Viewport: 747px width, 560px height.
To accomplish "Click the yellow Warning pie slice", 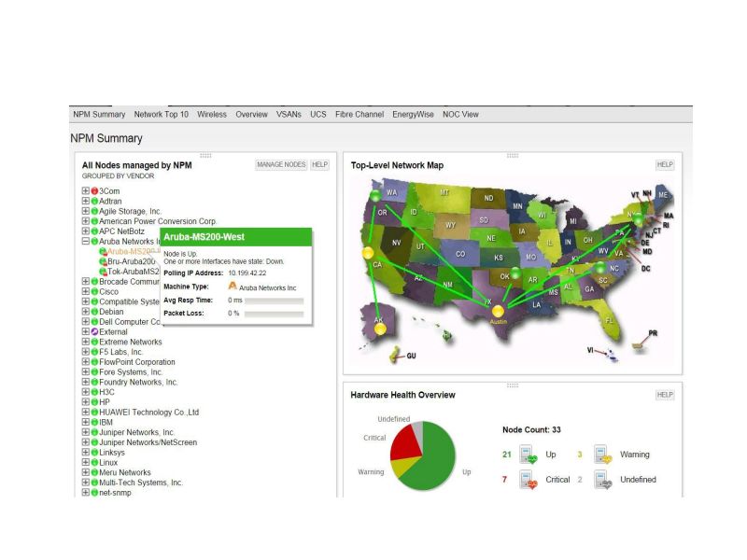I will (402, 467).
